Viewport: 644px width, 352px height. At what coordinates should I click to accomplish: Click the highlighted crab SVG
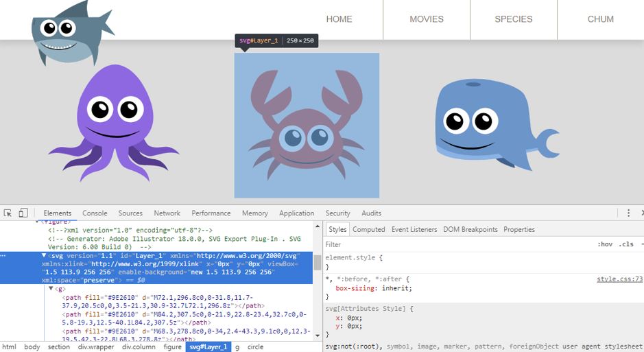tap(307, 126)
